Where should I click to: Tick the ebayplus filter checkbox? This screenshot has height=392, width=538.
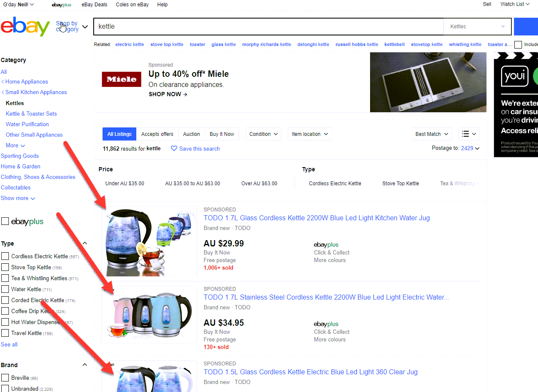click(x=5, y=222)
